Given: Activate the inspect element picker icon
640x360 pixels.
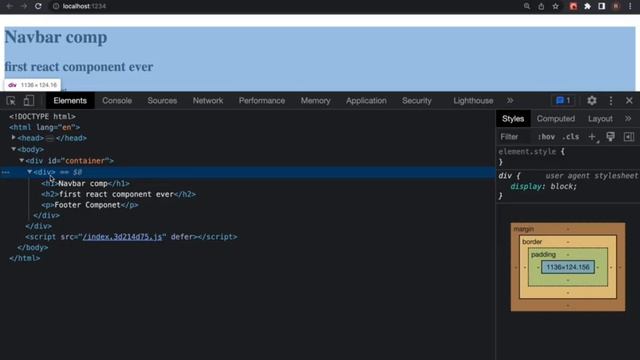Looking at the screenshot, I should 11,100.
